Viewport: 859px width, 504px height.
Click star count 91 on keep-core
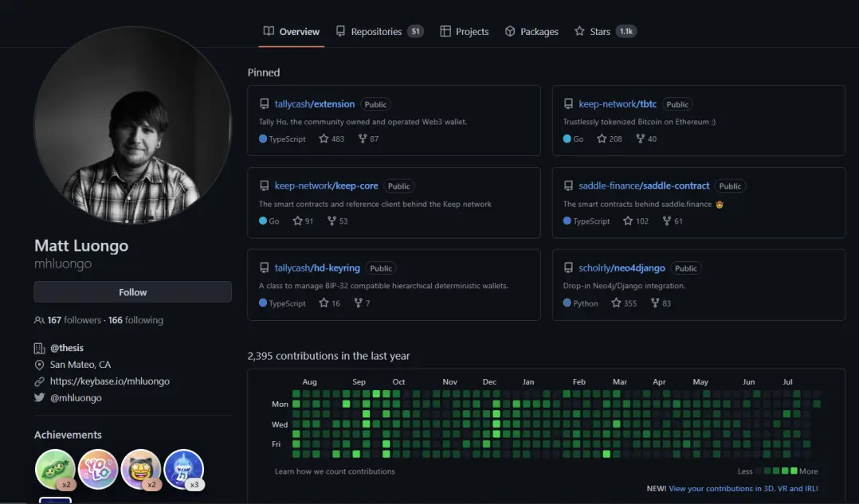point(303,221)
